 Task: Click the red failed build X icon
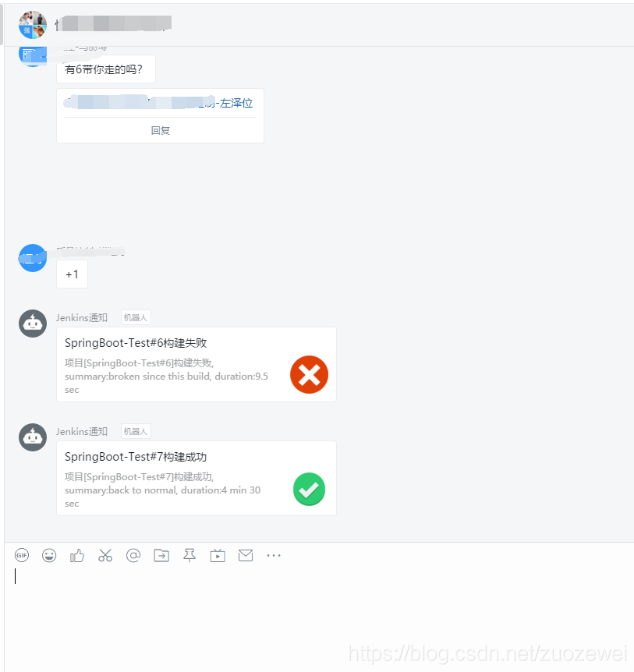(x=309, y=374)
